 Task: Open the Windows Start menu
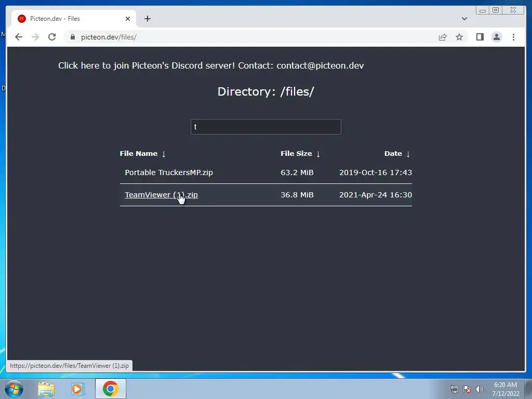pyautogui.click(x=14, y=389)
